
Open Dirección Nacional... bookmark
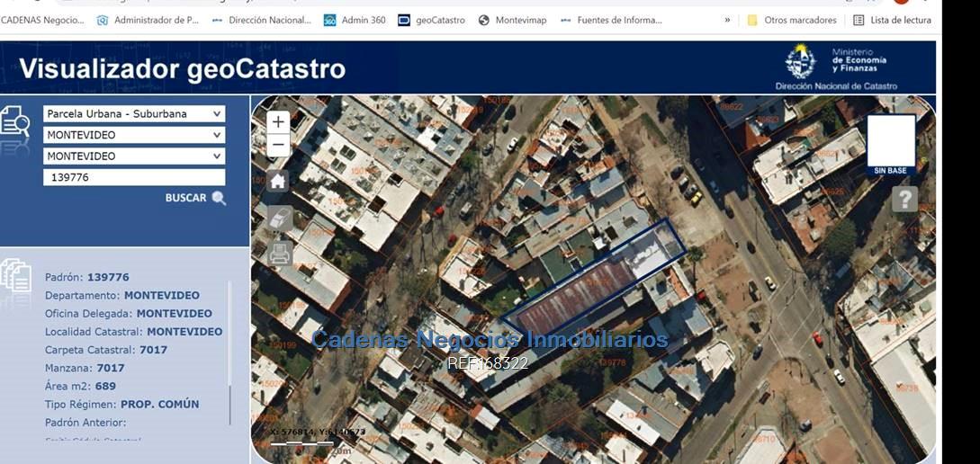click(261, 20)
